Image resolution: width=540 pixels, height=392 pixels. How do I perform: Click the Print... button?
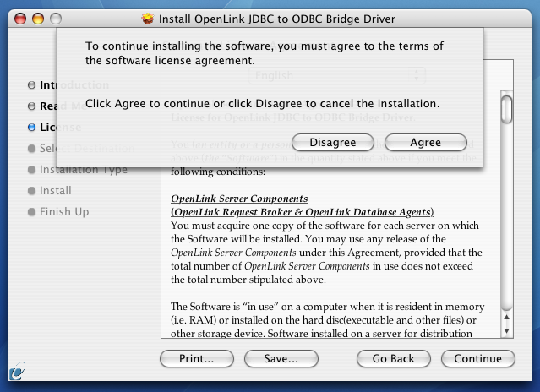(x=197, y=358)
